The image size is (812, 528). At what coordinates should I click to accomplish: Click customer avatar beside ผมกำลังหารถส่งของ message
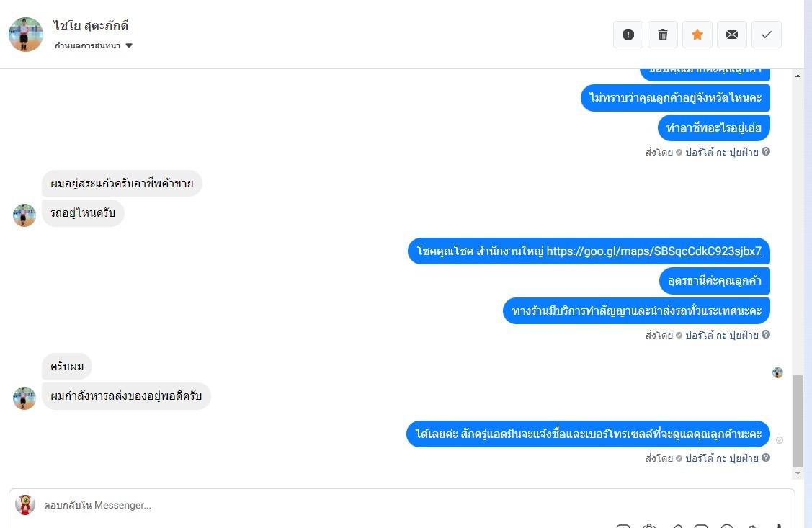click(24, 398)
